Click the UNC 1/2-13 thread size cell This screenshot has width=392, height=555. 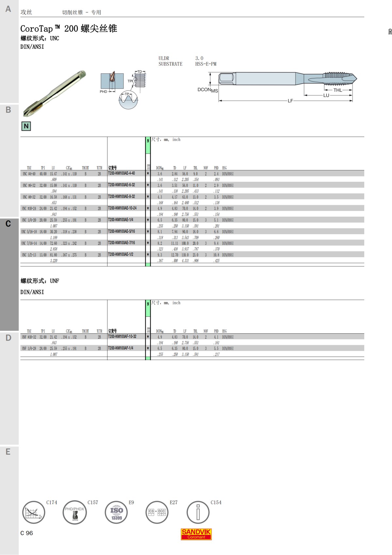pyautogui.click(x=29, y=255)
